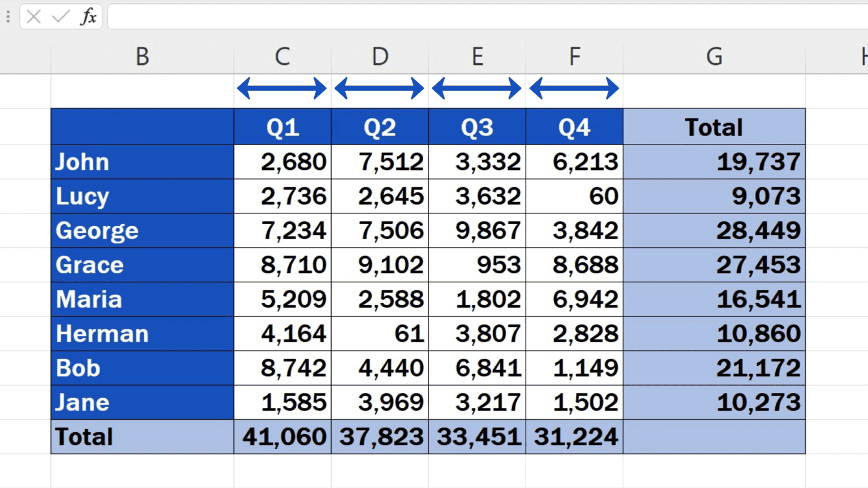The width and height of the screenshot is (868, 488).
Task: Select the Q1 column total of 41,060
Action: (x=282, y=436)
